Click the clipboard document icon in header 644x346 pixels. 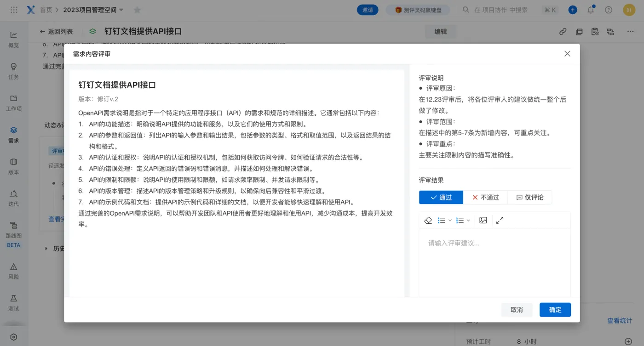(x=595, y=31)
